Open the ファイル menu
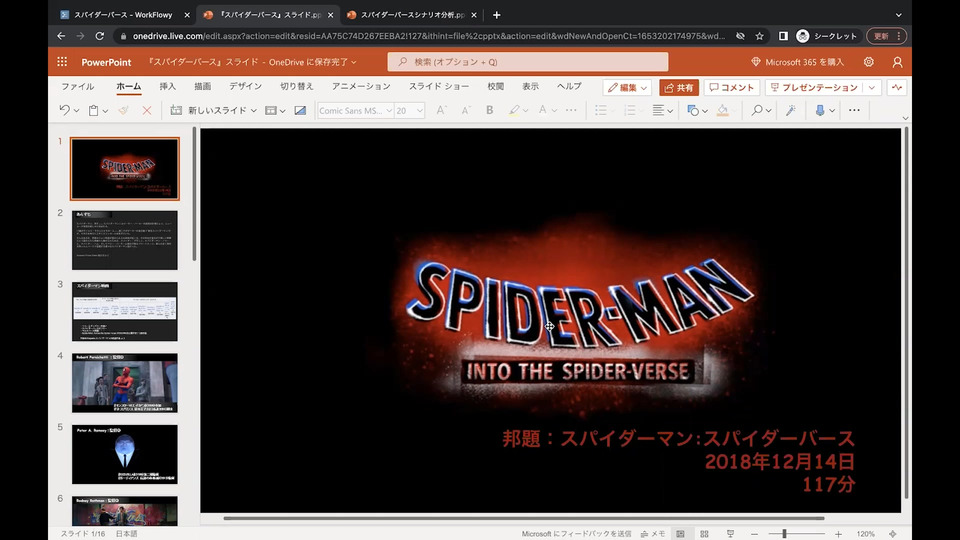 (78, 86)
